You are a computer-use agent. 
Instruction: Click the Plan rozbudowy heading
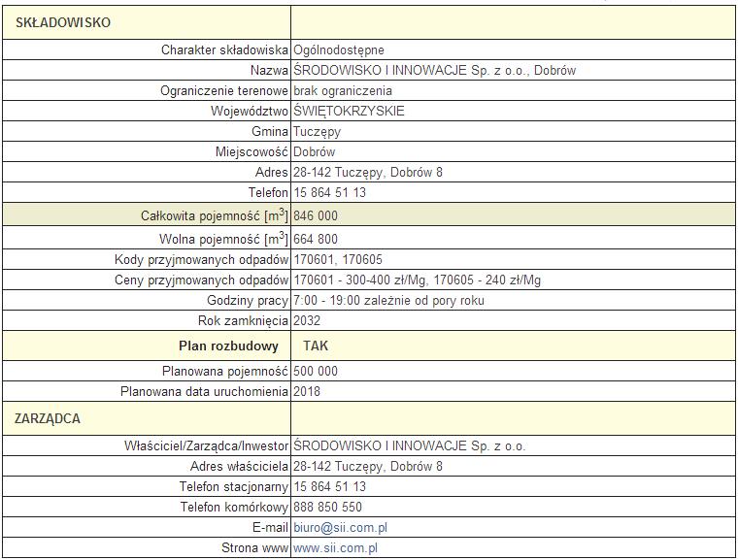click(x=229, y=346)
